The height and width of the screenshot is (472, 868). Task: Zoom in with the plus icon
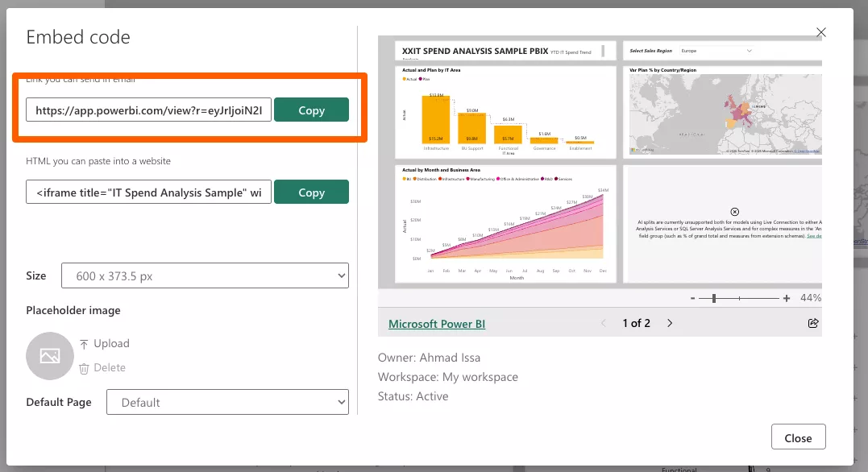coord(787,298)
